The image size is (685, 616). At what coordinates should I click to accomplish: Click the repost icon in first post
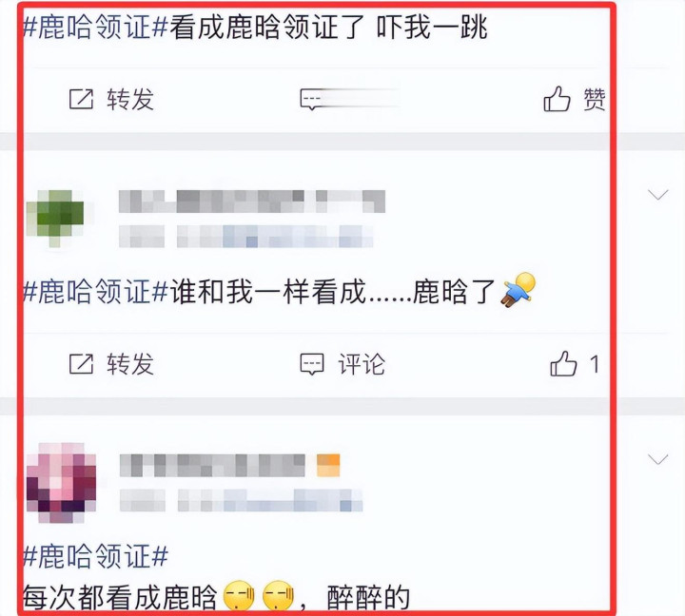81,99
